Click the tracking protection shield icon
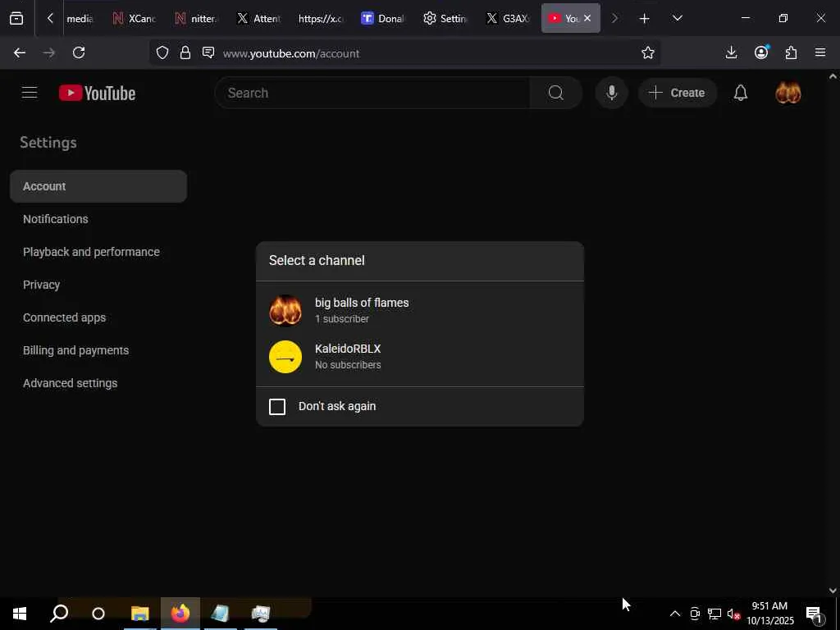This screenshot has height=630, width=840. (x=162, y=52)
